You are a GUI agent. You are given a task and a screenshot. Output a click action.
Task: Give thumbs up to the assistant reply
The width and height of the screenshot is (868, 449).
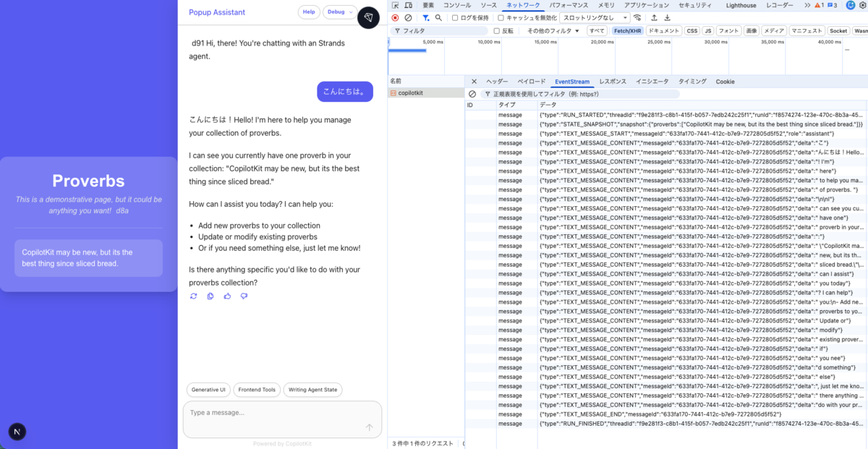click(x=227, y=296)
